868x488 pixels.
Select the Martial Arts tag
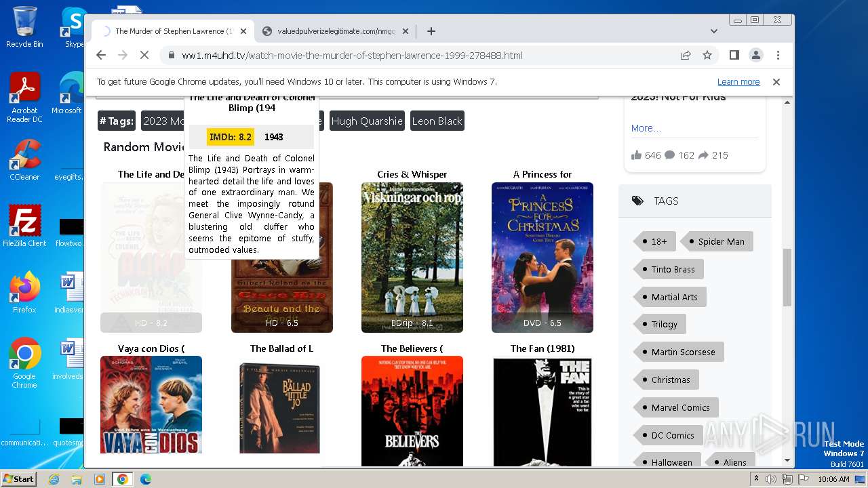(669, 297)
